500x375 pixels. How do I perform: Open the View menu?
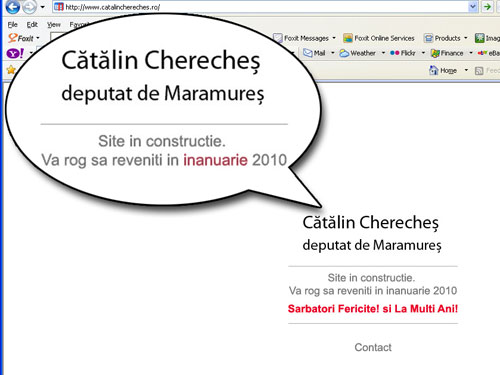(54, 25)
